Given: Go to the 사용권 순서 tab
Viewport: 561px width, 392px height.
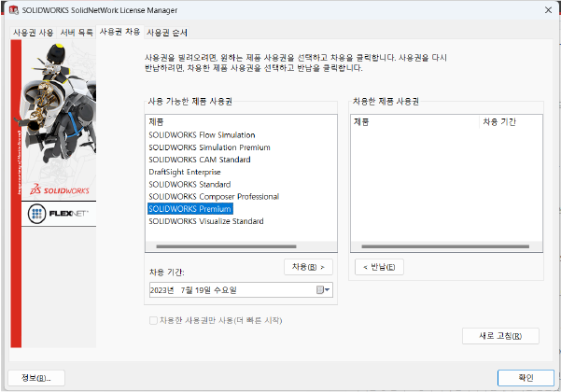Looking at the screenshot, I should pyautogui.click(x=167, y=33).
